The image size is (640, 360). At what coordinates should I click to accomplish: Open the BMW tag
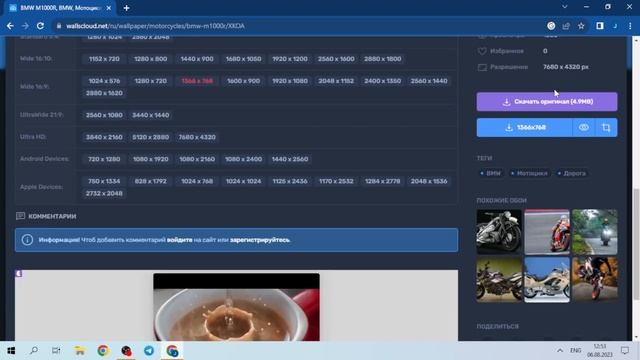click(x=491, y=173)
